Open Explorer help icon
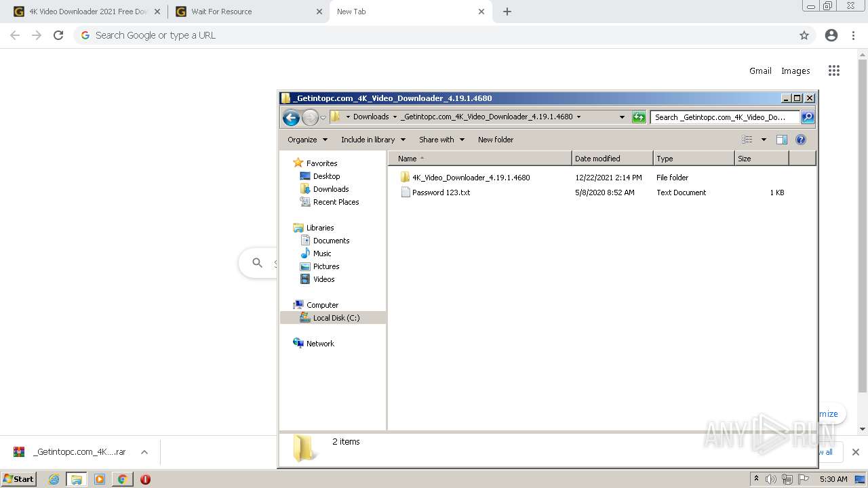 point(800,140)
